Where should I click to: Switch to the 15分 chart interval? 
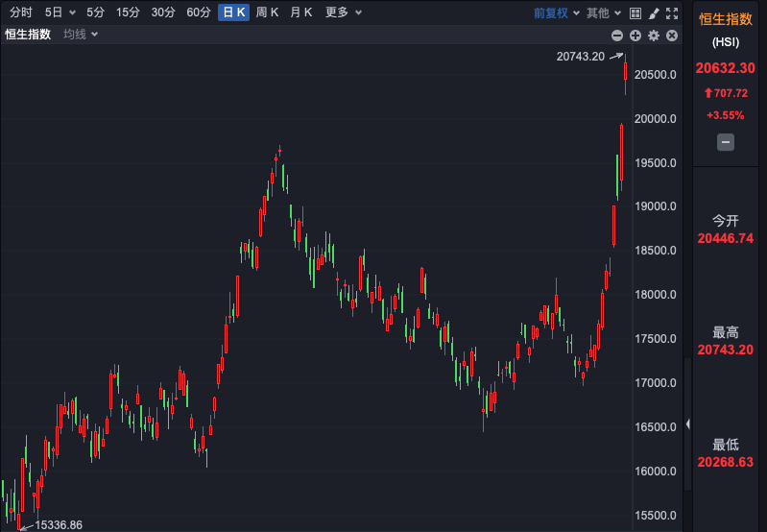(x=128, y=12)
